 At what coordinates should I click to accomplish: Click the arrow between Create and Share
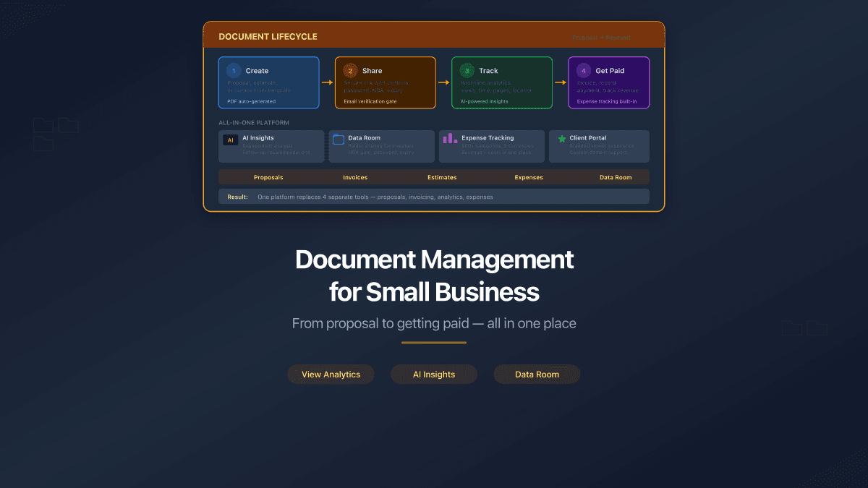pos(326,82)
